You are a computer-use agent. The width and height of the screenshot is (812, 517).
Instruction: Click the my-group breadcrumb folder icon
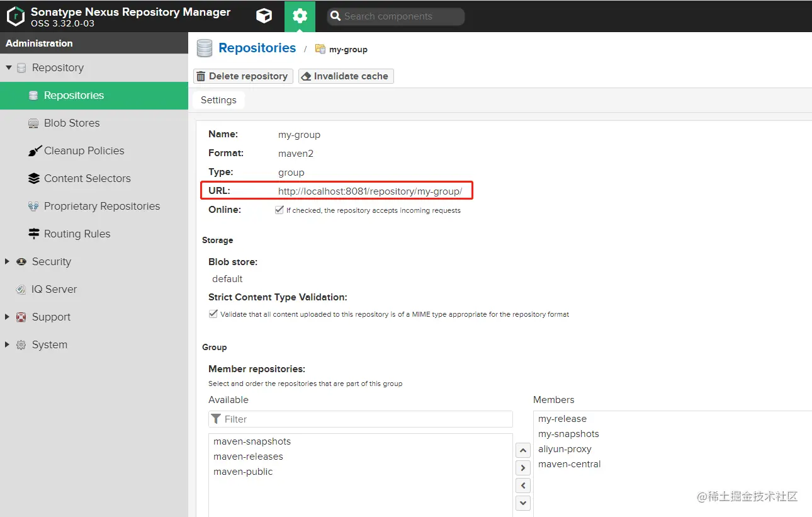pos(320,49)
